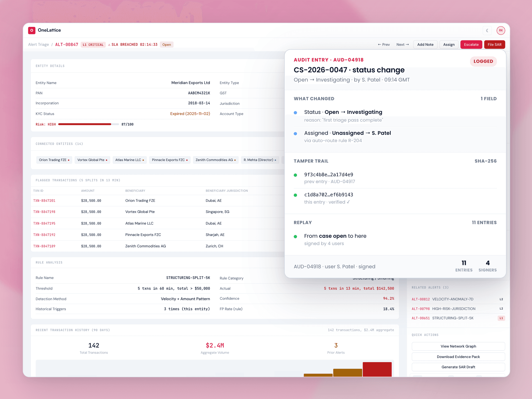Screen dimensions: 532x399
Task: Click View Network Graph quick action
Action: 458,346
